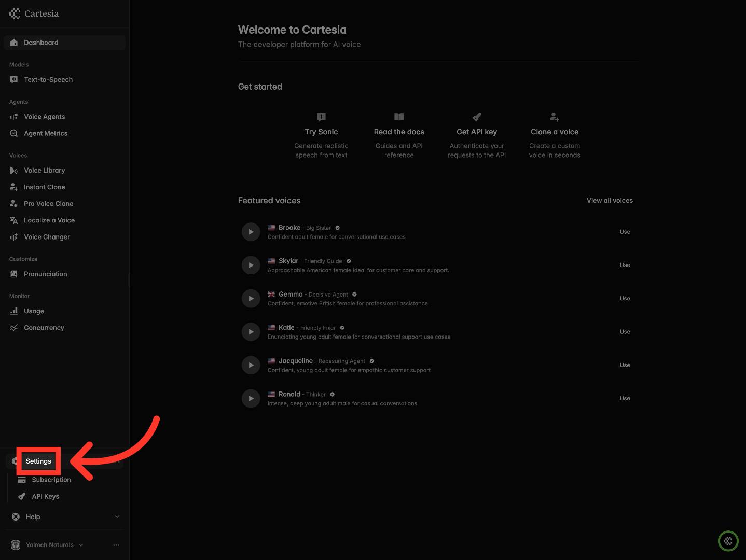Select the Dashboard menu item
Screen dimensions: 746x560
(x=64, y=43)
